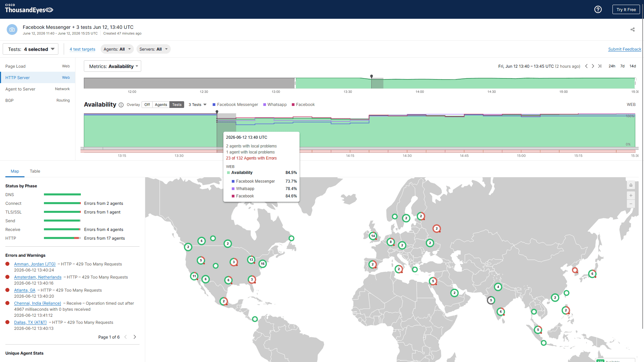
Task: Open the HTTP Server view
Action: click(x=38, y=77)
